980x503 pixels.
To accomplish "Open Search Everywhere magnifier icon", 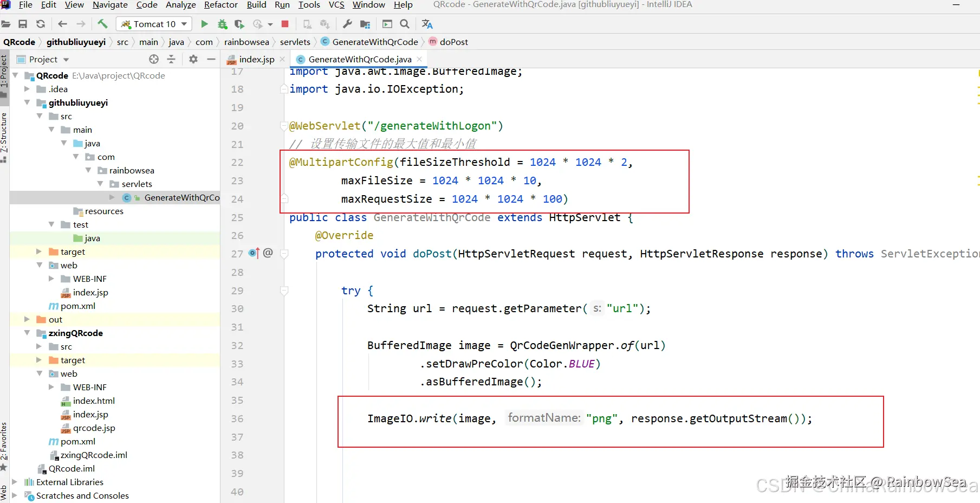I will pos(405,24).
